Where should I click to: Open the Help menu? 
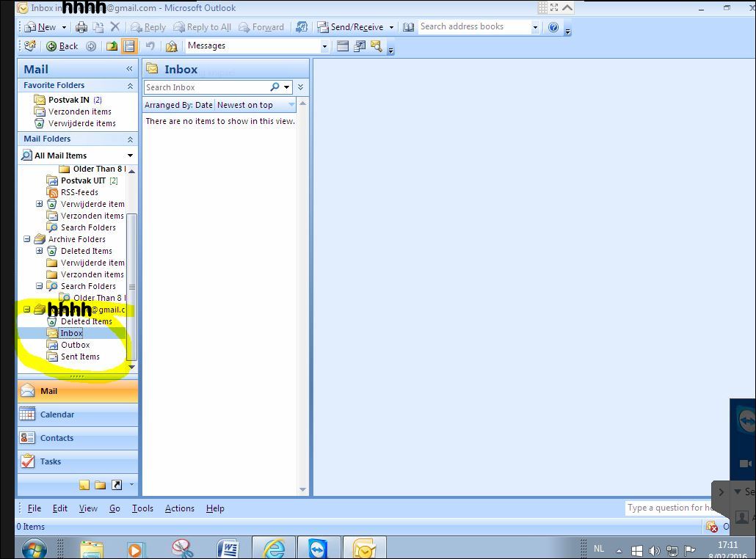(215, 508)
